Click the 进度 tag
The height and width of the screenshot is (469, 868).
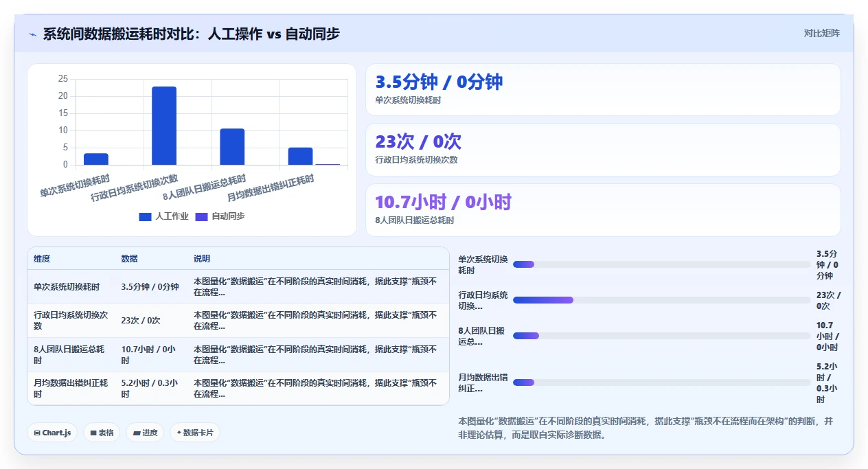145,433
